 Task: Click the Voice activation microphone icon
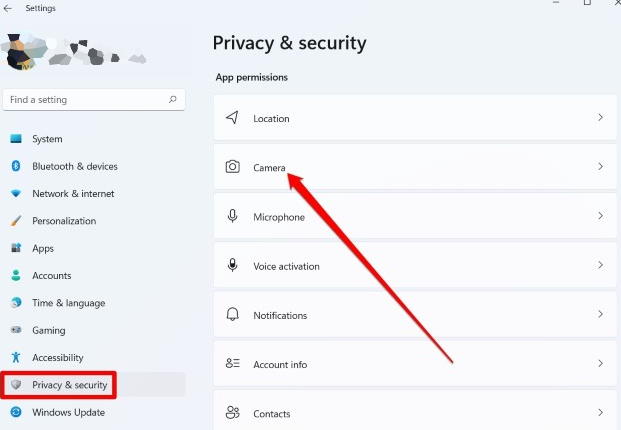[x=232, y=265]
